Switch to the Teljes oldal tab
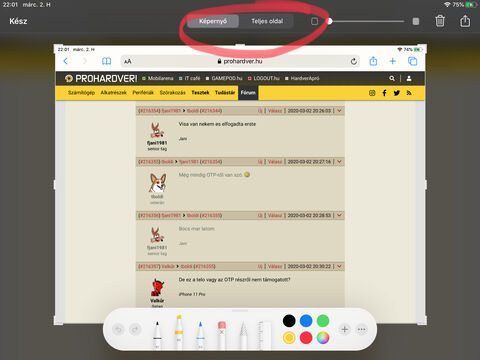480x360 pixels. tap(267, 21)
